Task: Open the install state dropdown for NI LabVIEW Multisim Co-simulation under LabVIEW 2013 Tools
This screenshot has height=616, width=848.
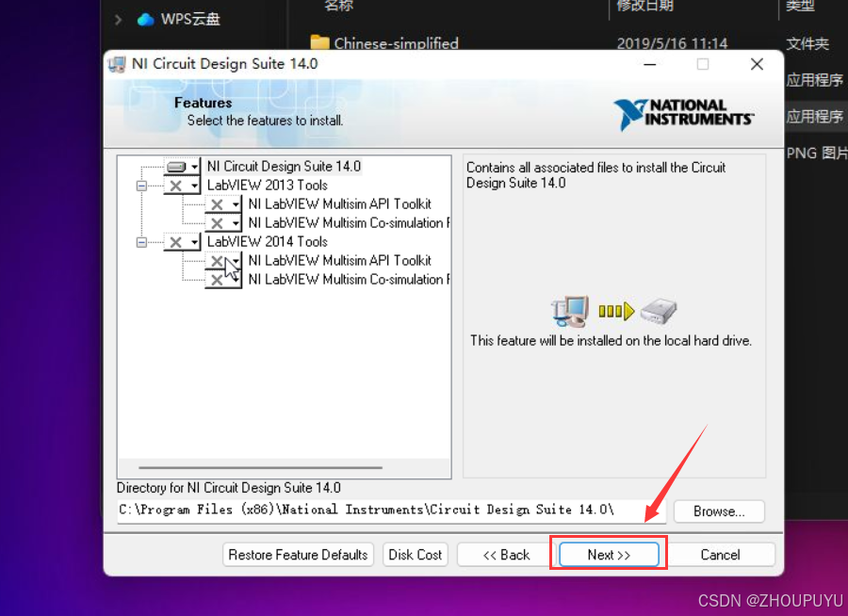Action: (223, 223)
